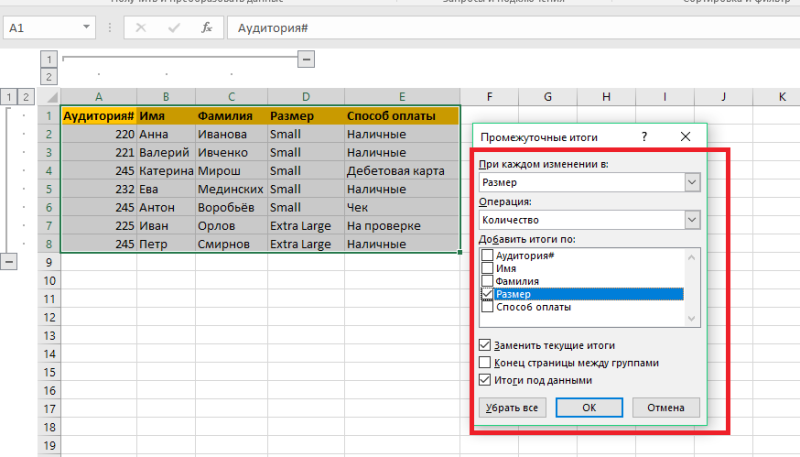
Task: Check the Способ оплаты checkbox in totals list
Action: point(487,307)
